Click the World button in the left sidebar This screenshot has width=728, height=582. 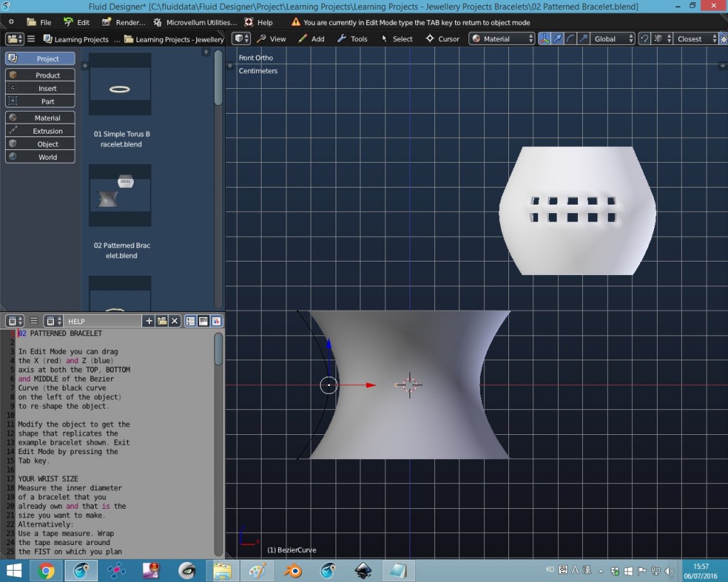[x=39, y=158]
